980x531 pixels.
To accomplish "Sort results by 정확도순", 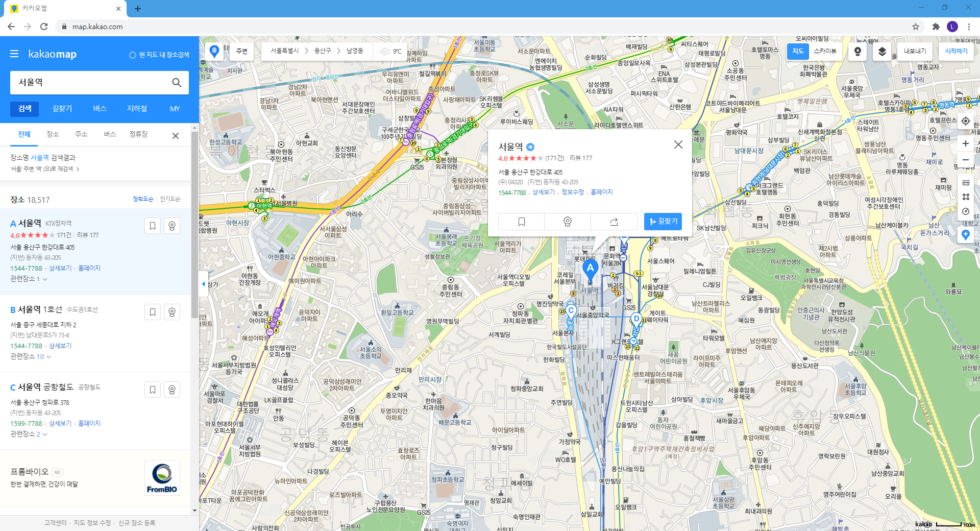I will pos(143,199).
